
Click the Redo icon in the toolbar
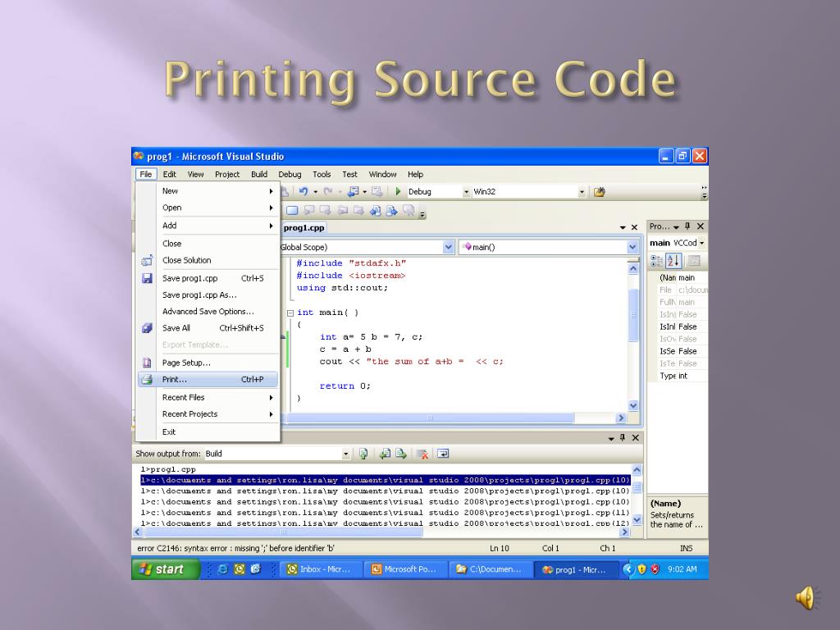(x=328, y=191)
